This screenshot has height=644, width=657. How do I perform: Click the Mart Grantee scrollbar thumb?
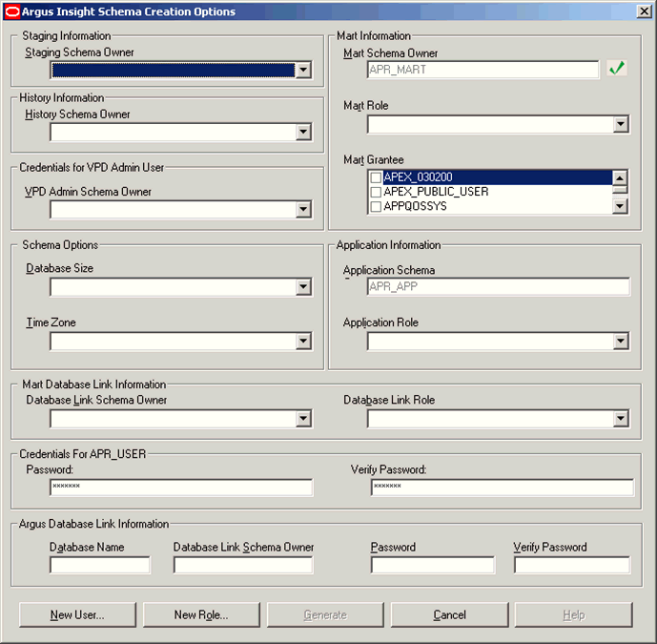[x=620, y=189]
